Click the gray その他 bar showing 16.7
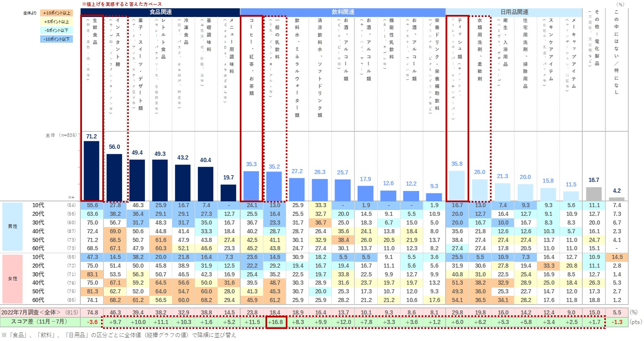The image size is (644, 341). [593, 194]
